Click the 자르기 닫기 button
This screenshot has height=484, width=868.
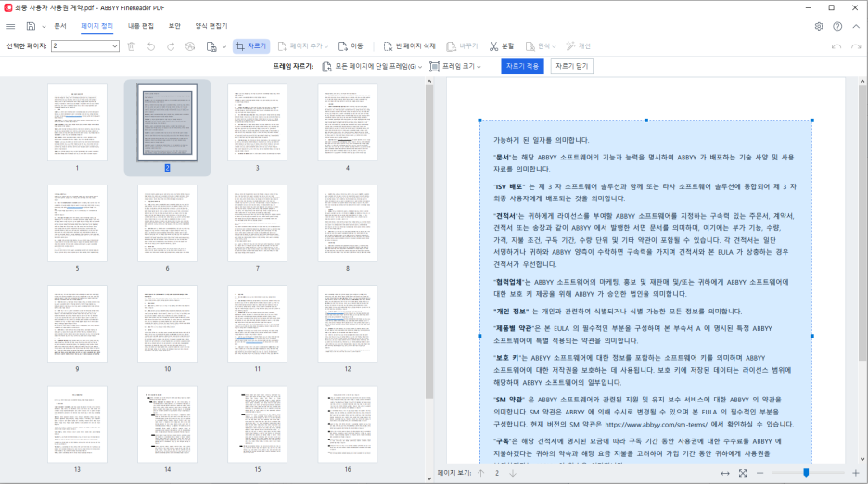coord(572,66)
